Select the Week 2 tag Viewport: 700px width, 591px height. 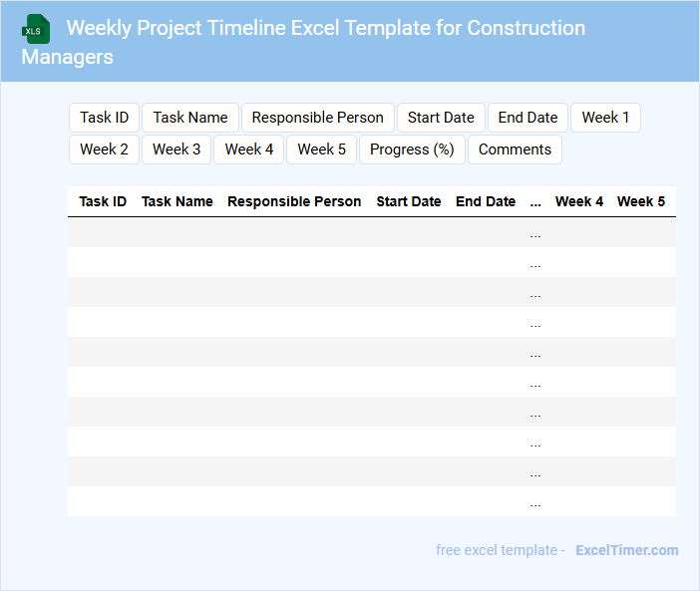[x=104, y=149]
